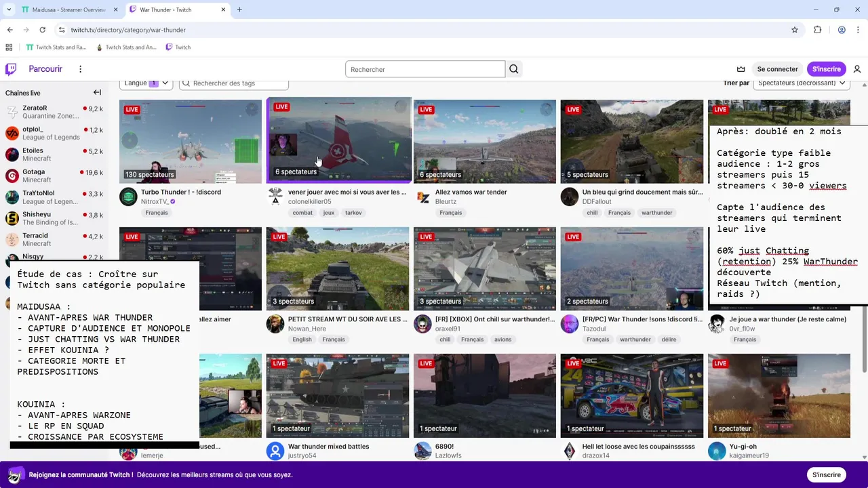Open justryo54 channel avatar
This screenshot has width=868, height=488.
click(x=275, y=451)
